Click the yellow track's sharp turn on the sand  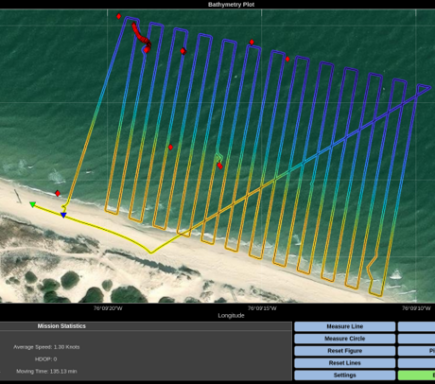(x=151, y=252)
